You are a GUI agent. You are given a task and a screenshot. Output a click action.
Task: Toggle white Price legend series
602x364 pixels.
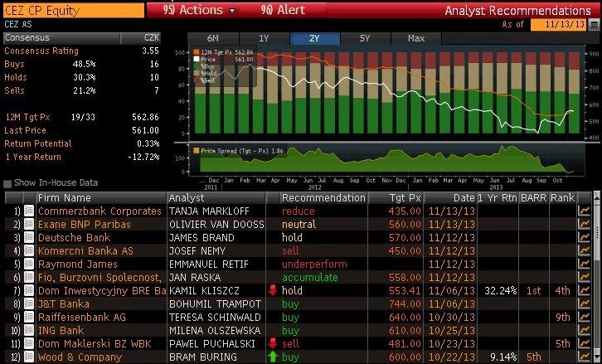coord(197,59)
